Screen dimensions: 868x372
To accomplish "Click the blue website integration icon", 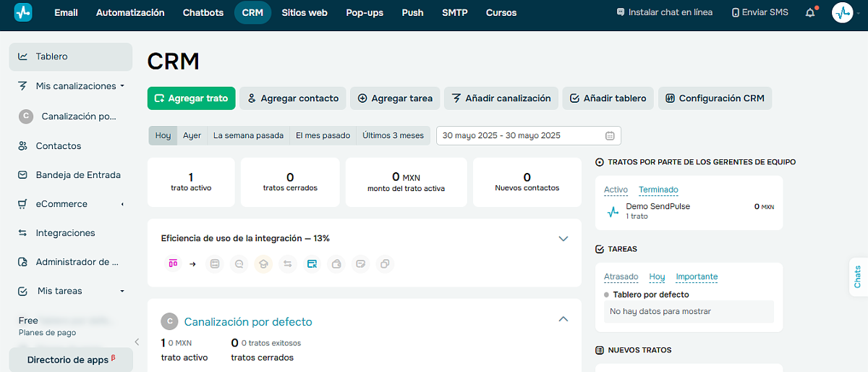I will click(312, 264).
